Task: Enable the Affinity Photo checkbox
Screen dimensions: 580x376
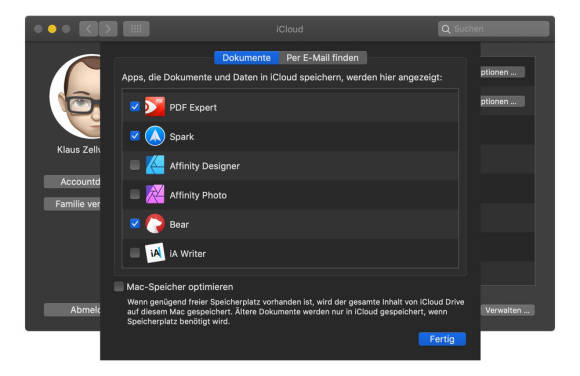Action: [x=135, y=194]
